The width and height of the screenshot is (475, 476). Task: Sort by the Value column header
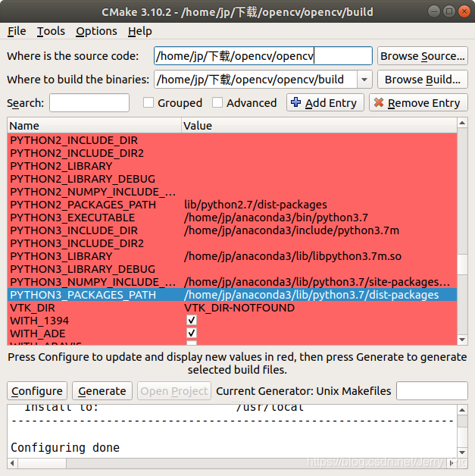point(319,126)
